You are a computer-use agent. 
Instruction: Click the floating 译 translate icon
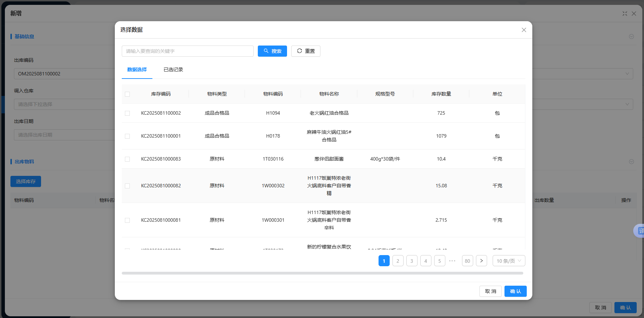(x=639, y=231)
